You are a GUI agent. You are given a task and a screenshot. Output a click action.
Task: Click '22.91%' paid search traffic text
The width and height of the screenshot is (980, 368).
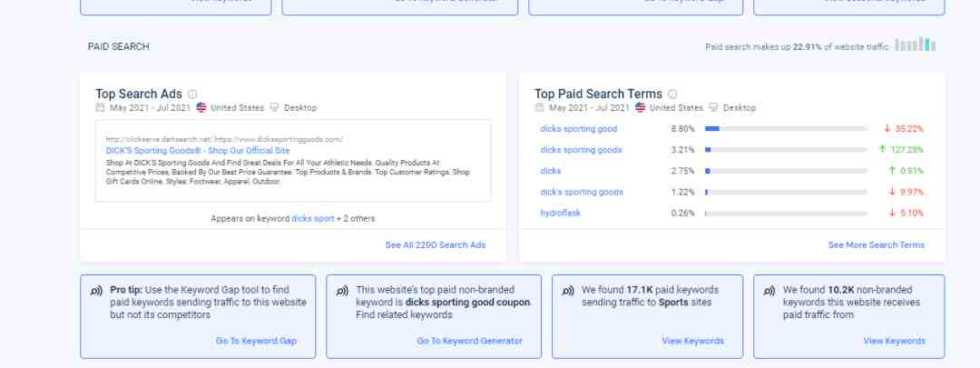click(x=808, y=47)
